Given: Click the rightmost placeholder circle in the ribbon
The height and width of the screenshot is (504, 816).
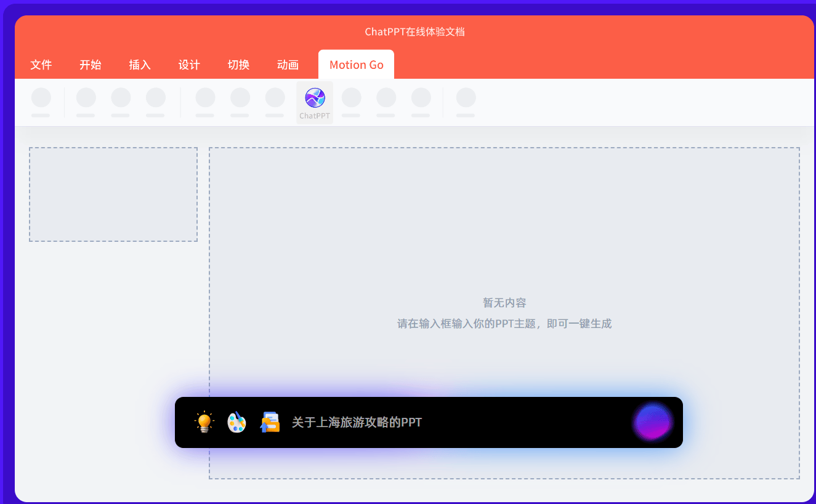Looking at the screenshot, I should (466, 98).
